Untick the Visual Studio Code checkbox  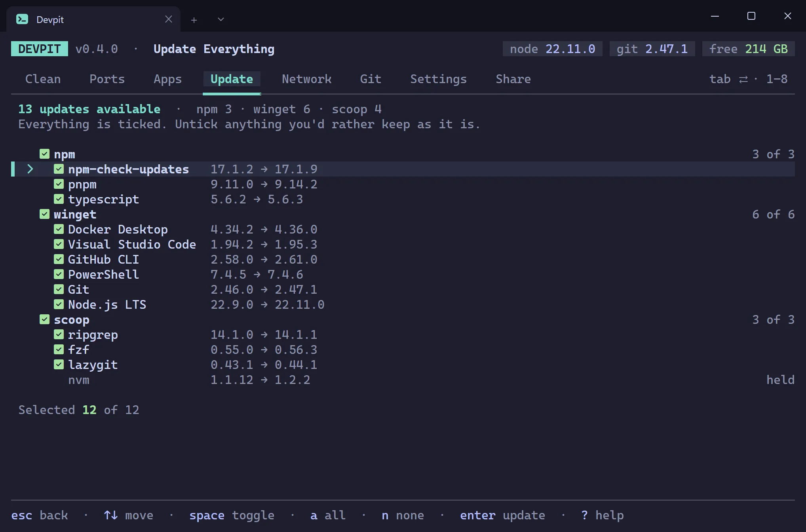59,244
